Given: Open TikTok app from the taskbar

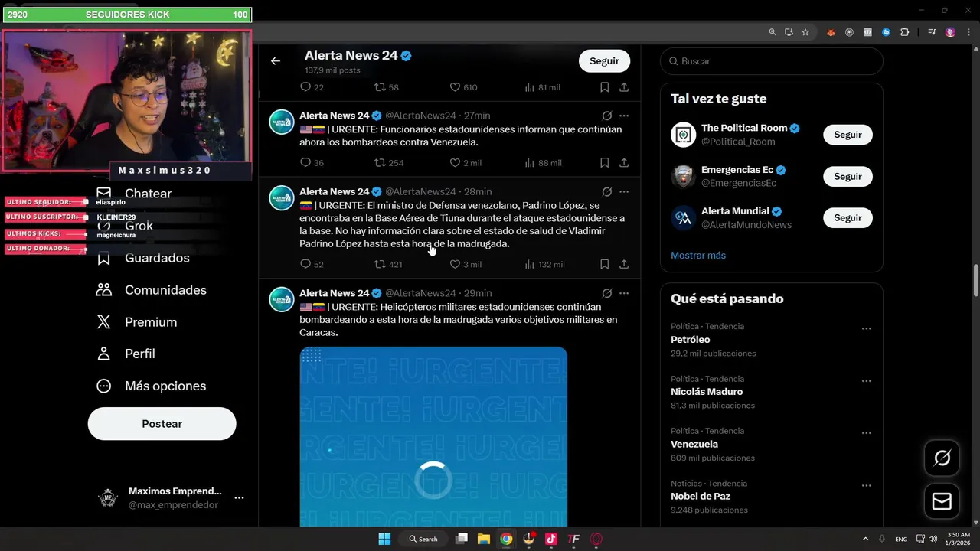Looking at the screenshot, I should pos(551,539).
